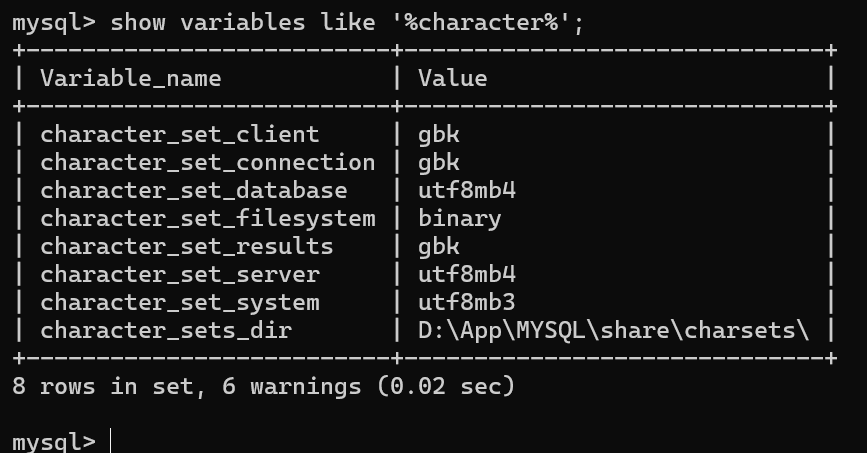Click the gbk value for character_set_connection
The width and height of the screenshot is (867, 453).
click(x=438, y=162)
